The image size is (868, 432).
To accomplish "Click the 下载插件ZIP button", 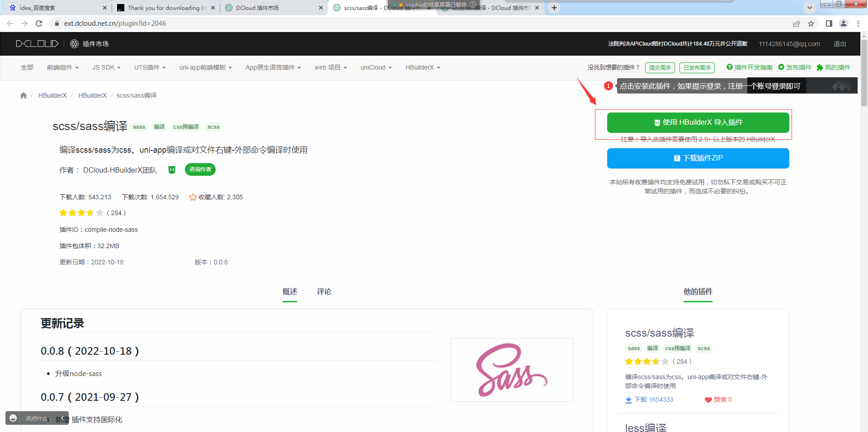I will coord(698,158).
